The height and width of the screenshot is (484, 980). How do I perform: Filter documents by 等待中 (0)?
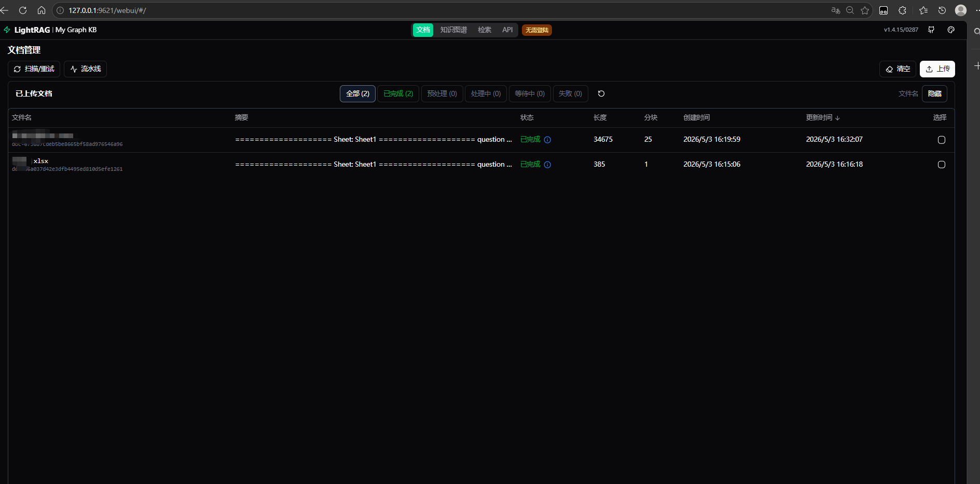pos(530,93)
